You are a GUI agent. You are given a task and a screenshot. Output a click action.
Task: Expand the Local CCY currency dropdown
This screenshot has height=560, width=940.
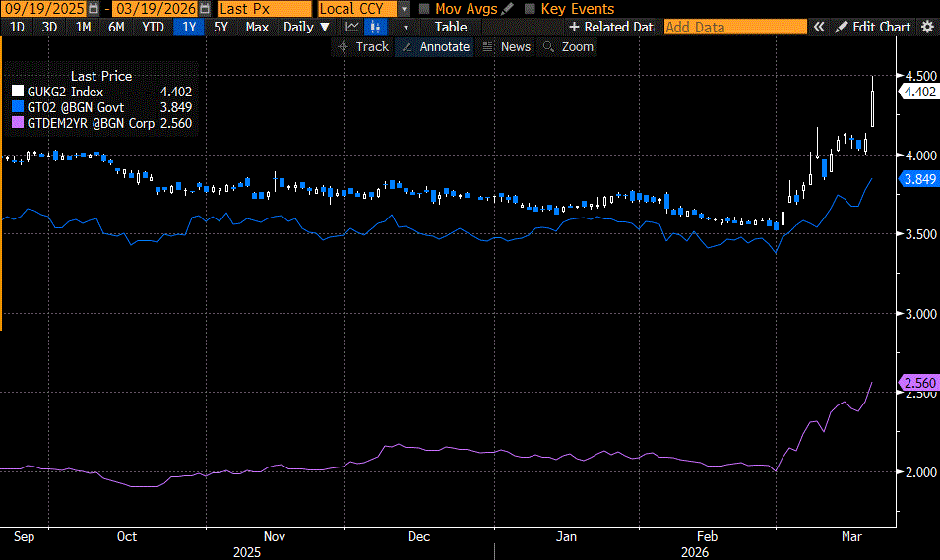point(404,9)
